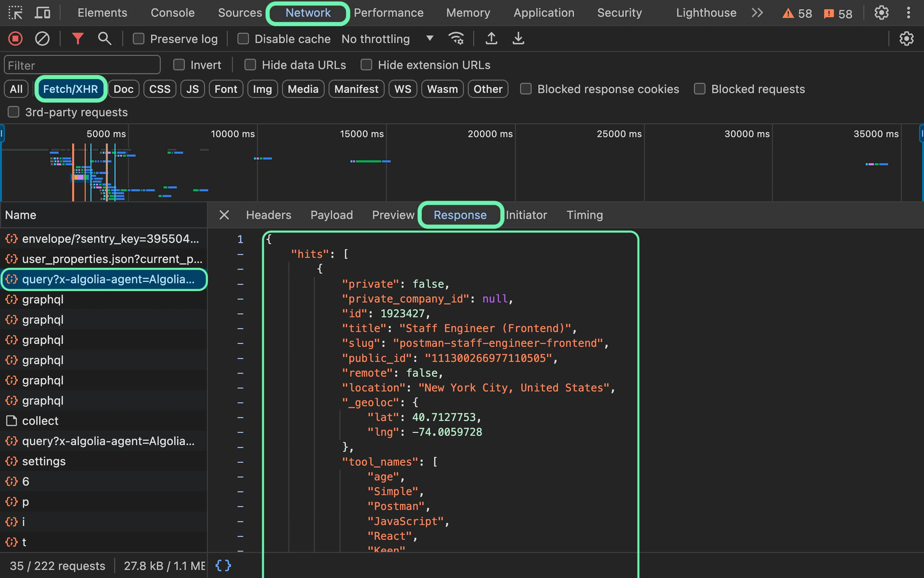Viewport: 924px width, 578px height.
Task: View the Preview tab
Action: (x=393, y=215)
